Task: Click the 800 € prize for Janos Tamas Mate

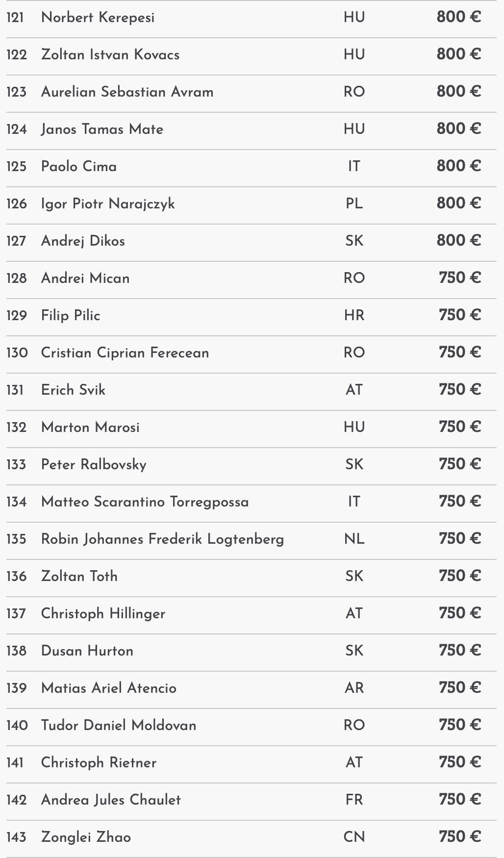Action: tap(458, 129)
